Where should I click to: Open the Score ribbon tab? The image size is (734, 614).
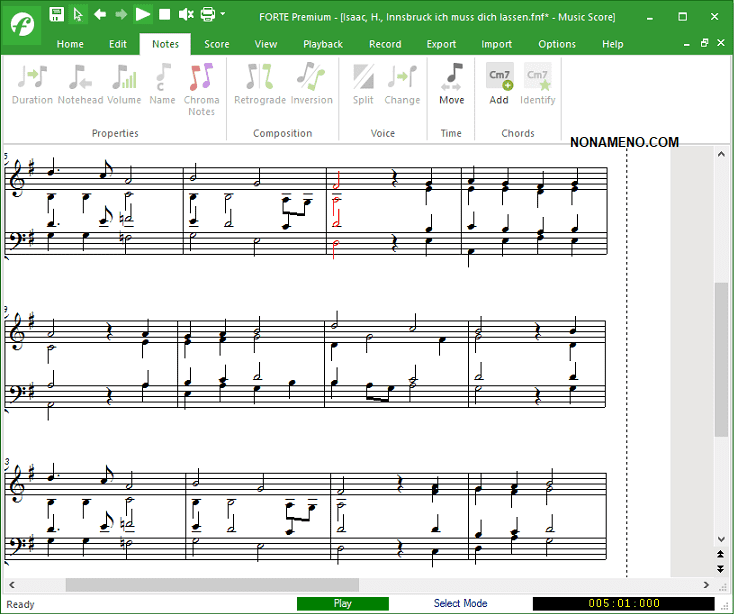pyautogui.click(x=217, y=44)
